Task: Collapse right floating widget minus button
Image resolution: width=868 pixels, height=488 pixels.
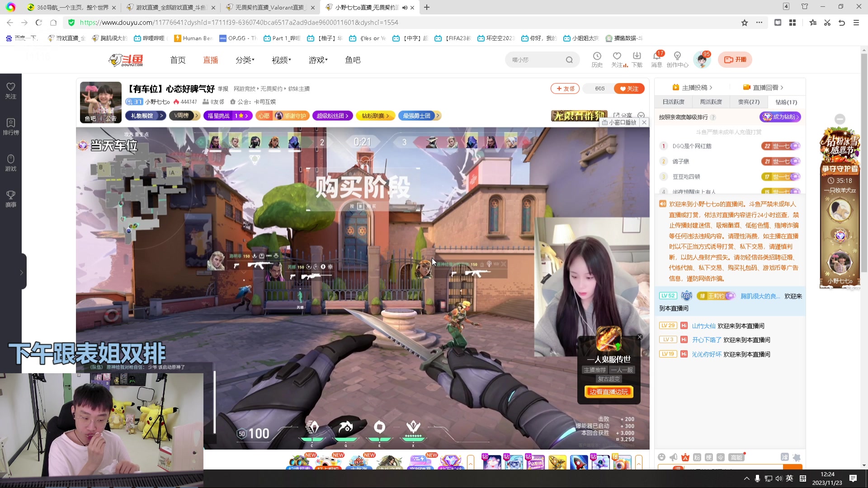Action: click(x=840, y=119)
